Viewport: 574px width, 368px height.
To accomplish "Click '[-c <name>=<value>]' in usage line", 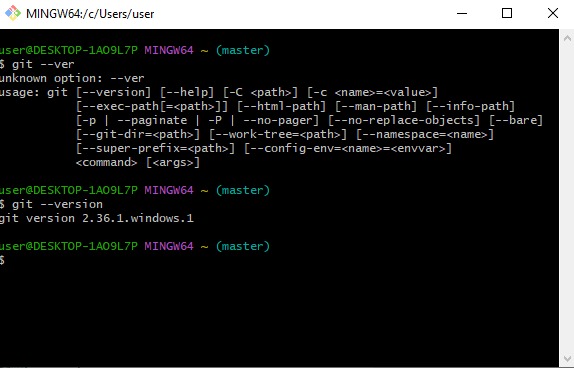I will point(373,92).
